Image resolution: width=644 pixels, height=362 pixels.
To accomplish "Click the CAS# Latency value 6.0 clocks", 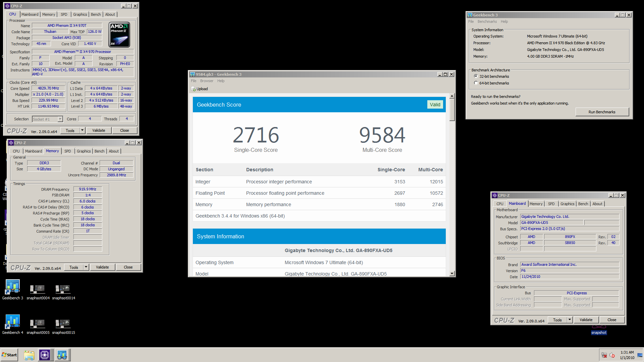I will coord(88,201).
